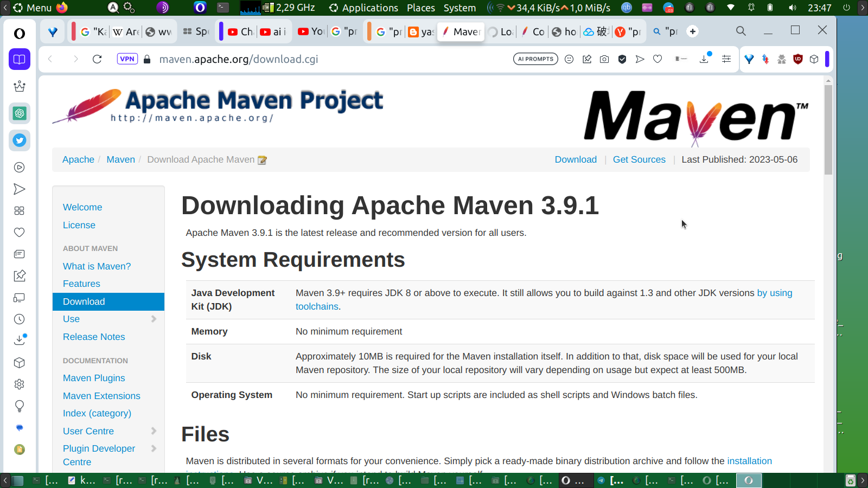
Task: Switch to the 'ai i' YouTube tab
Action: pos(273,31)
